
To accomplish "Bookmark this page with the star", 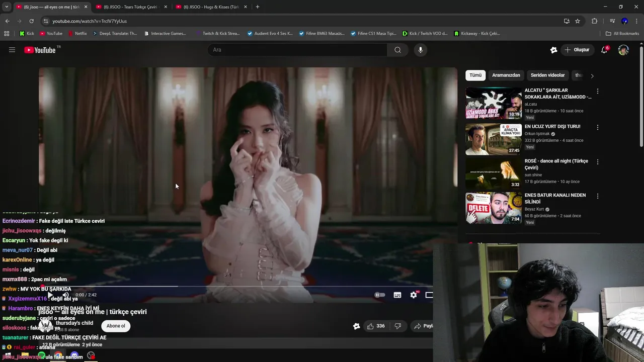I will 578,21.
